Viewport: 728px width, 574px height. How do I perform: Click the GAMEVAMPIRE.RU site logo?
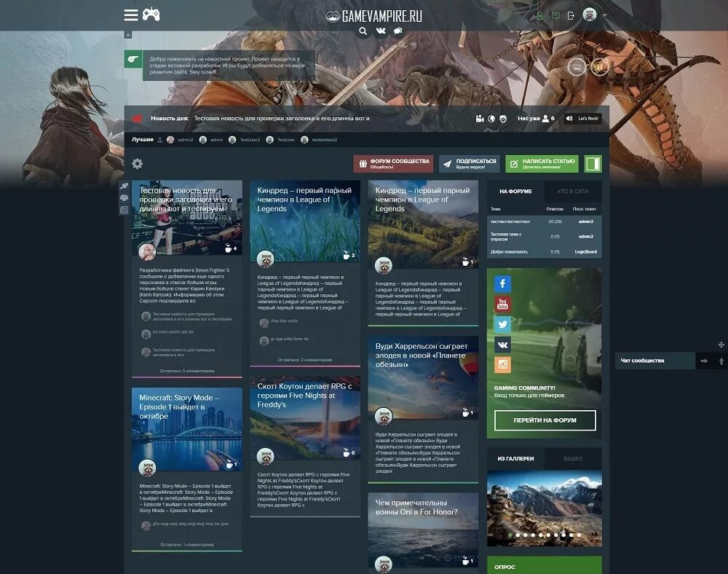pyautogui.click(x=373, y=17)
